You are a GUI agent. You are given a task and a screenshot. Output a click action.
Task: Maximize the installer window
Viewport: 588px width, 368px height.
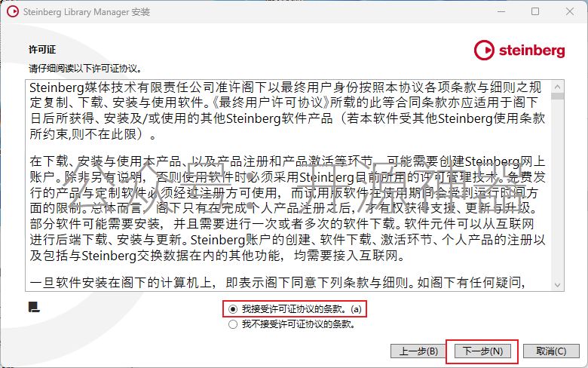[535, 11]
